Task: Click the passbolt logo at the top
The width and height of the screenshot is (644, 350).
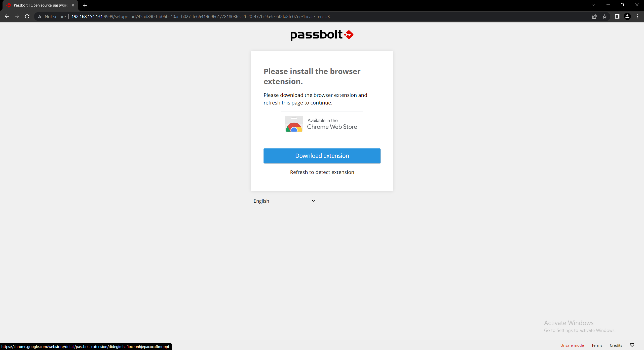Action: pos(322,35)
